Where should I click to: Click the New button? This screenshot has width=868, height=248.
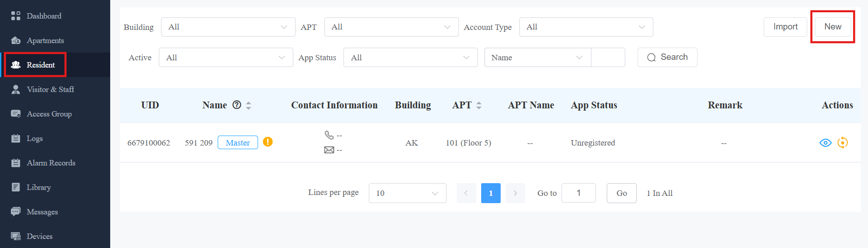tap(833, 27)
